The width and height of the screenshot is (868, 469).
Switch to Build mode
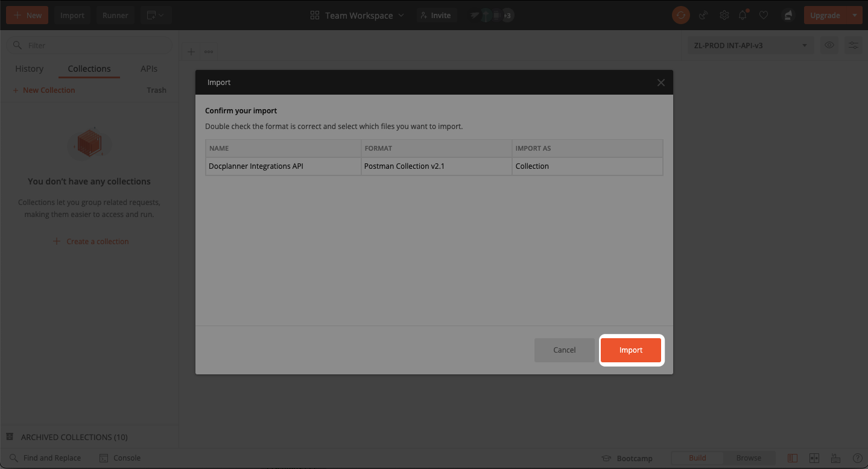697,458
